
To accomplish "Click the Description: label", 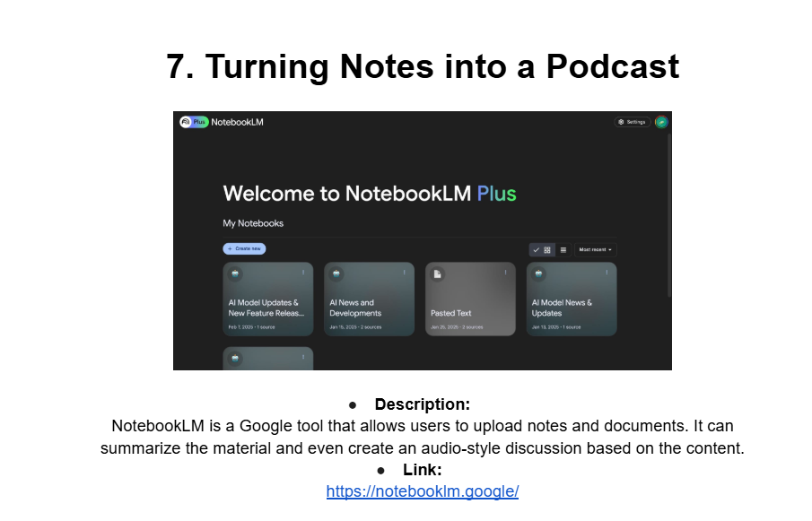I will tap(423, 404).
